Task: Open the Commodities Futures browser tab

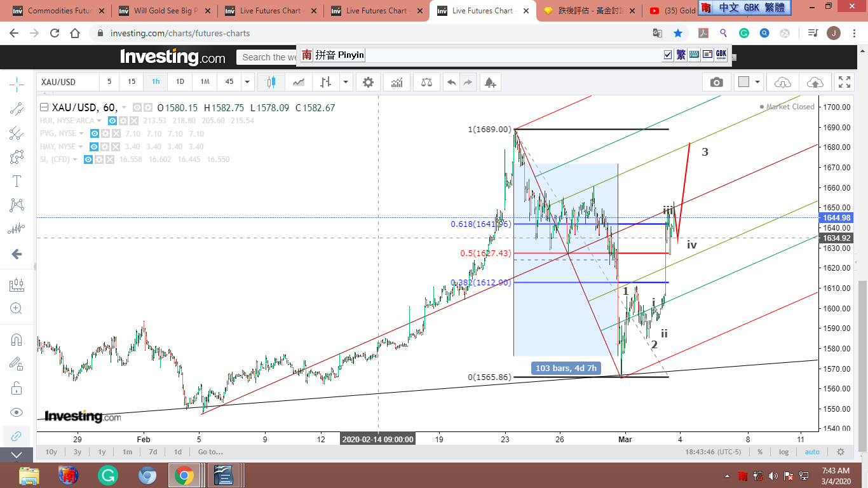Action: pyautogui.click(x=57, y=11)
